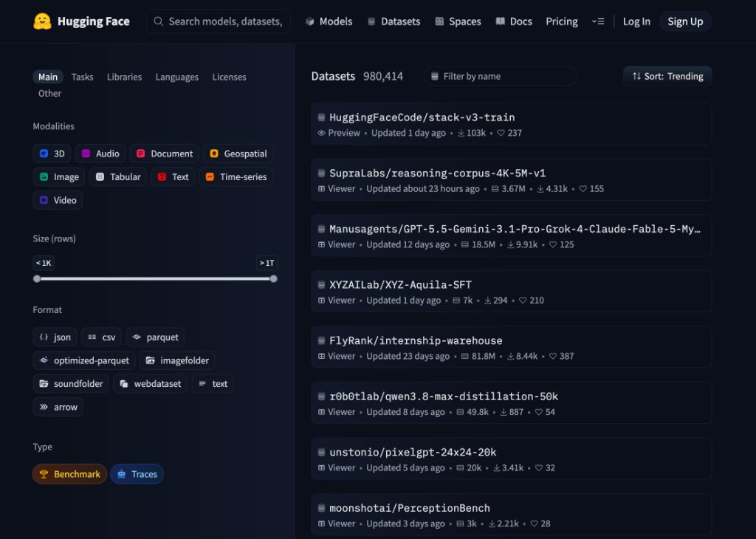The width and height of the screenshot is (756, 539).
Task: Open moonshotai/PerceptionBench dataset
Action: (512, 515)
